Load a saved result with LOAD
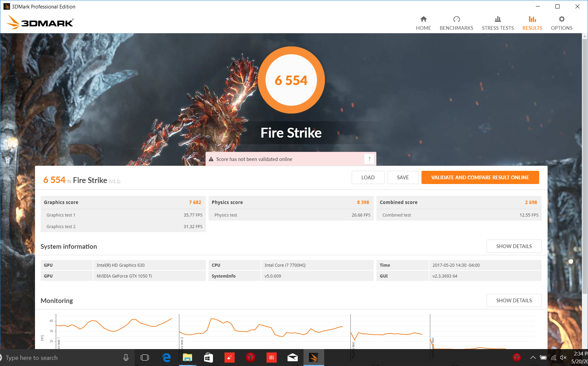Viewport: 588px width, 366px height. (x=368, y=177)
